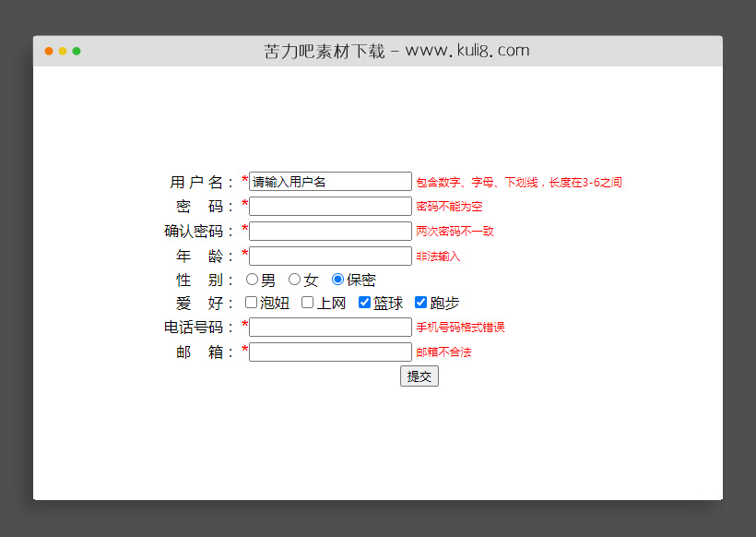Uncheck the 跑步 hobby checkbox
This screenshot has width=756, height=537.
(420, 302)
